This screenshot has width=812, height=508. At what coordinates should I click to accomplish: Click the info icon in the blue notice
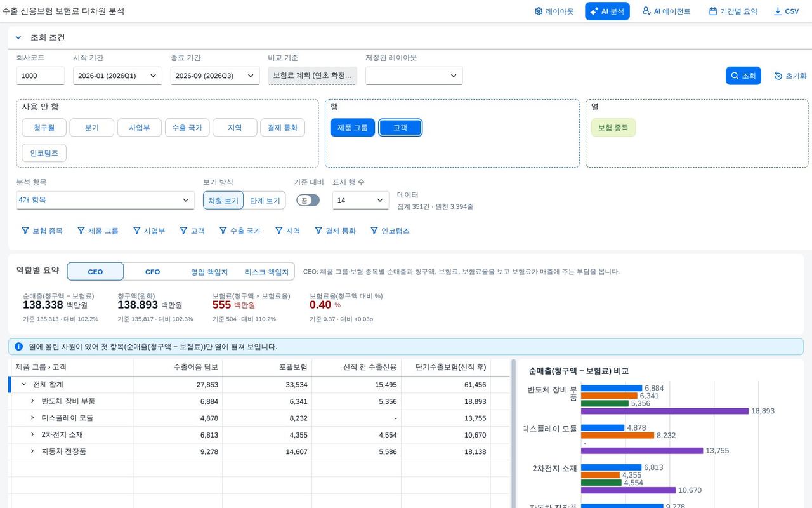click(x=19, y=347)
